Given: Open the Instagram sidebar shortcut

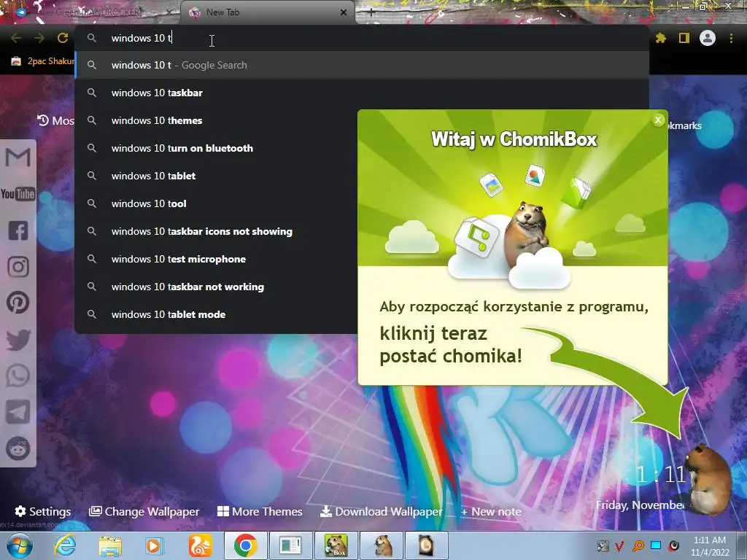Looking at the screenshot, I should 18,267.
